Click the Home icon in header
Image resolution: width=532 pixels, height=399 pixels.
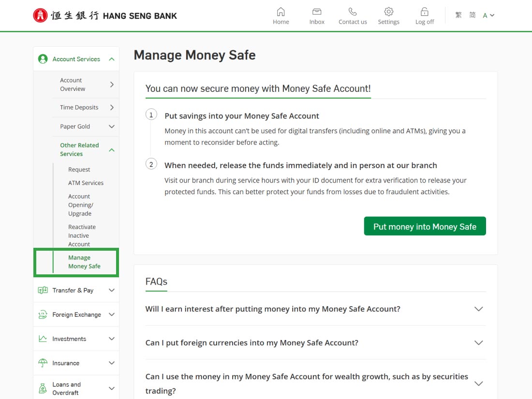click(x=281, y=12)
